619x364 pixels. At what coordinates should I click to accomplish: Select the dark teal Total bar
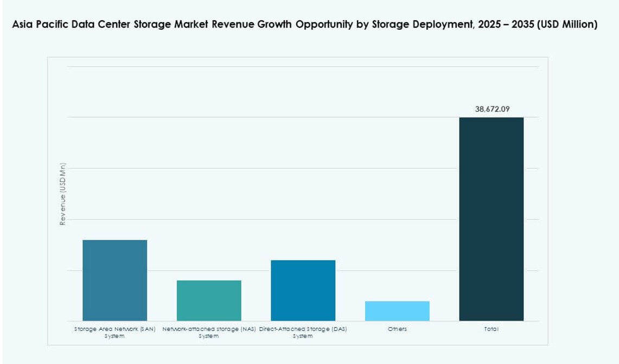(491, 217)
